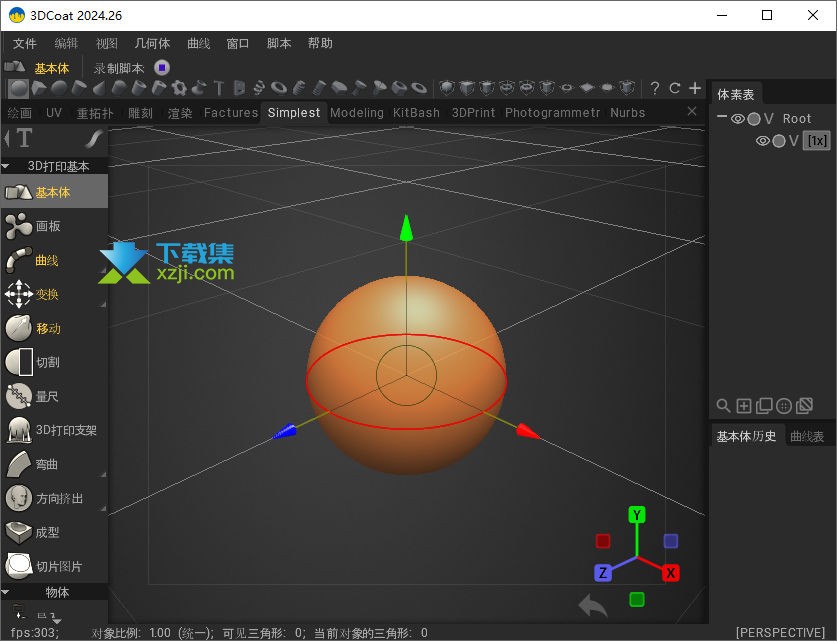This screenshot has width=837, height=641.
Task: Toggle the gray circle on the Root row
Action: [754, 119]
